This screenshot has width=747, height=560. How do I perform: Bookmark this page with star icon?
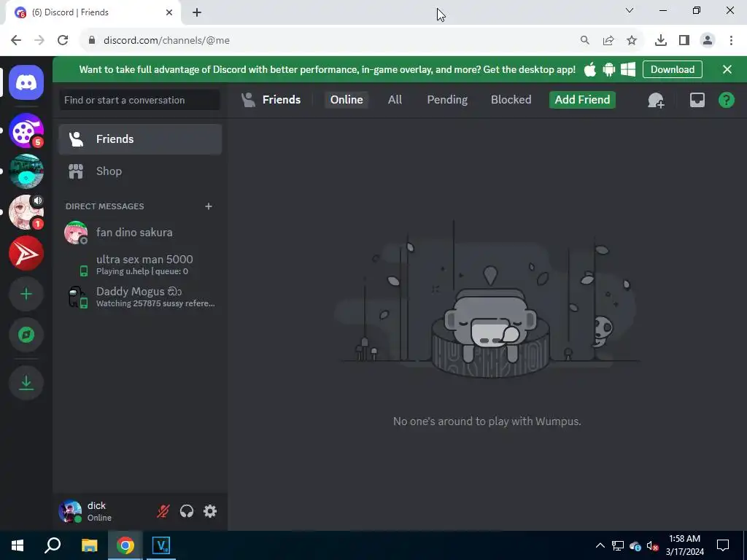[632, 41]
